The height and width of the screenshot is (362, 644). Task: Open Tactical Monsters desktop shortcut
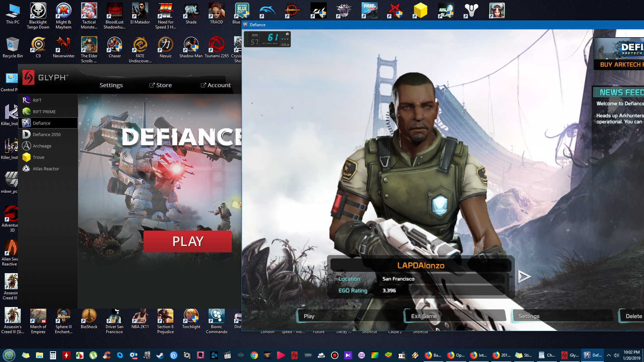[89, 16]
